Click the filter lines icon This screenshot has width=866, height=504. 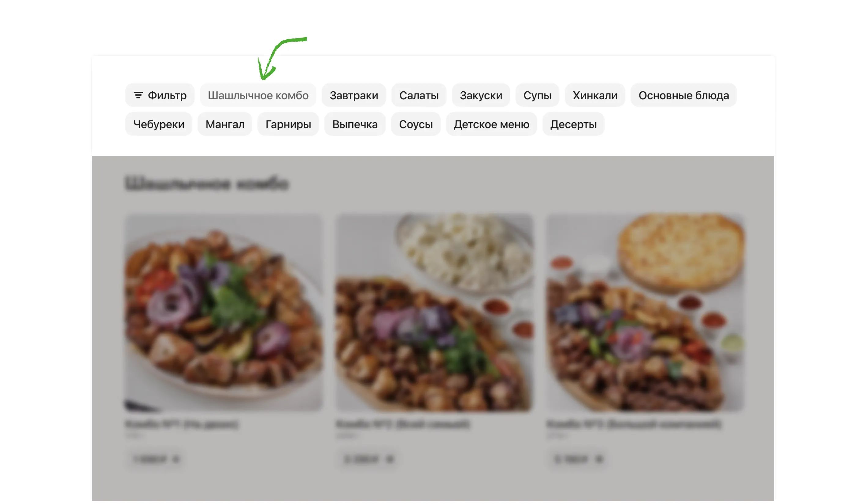pos(138,95)
